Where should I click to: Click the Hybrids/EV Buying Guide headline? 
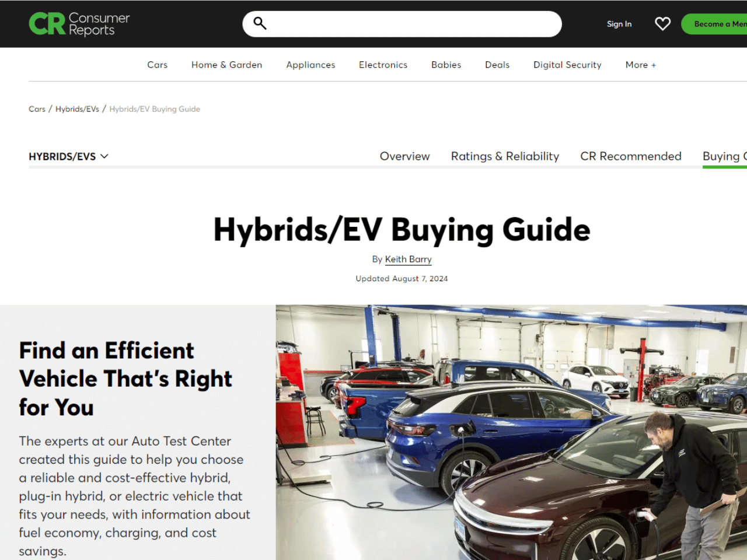tap(402, 229)
